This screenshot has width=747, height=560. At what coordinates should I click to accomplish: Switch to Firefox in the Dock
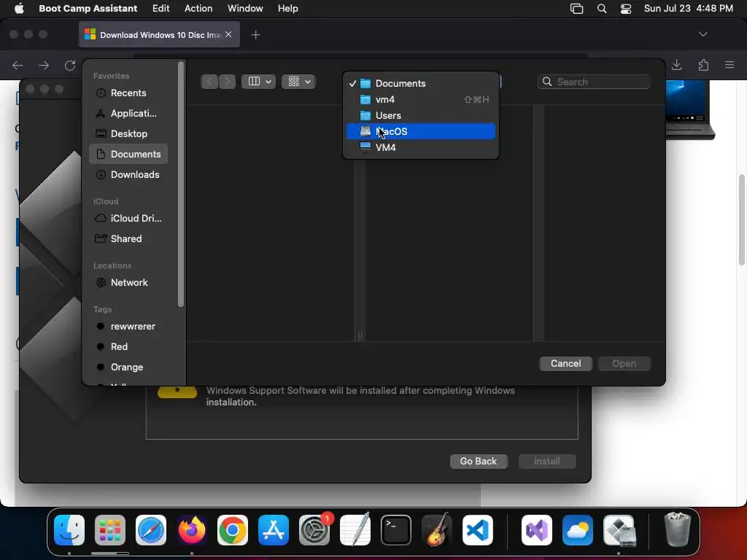(192, 530)
